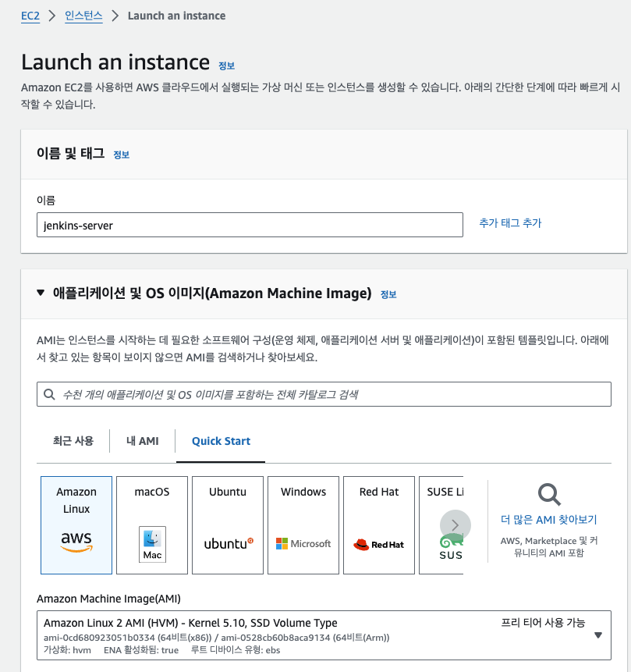Click the 프리 티어 사용 가능 label
631x672 pixels.
[x=543, y=623]
